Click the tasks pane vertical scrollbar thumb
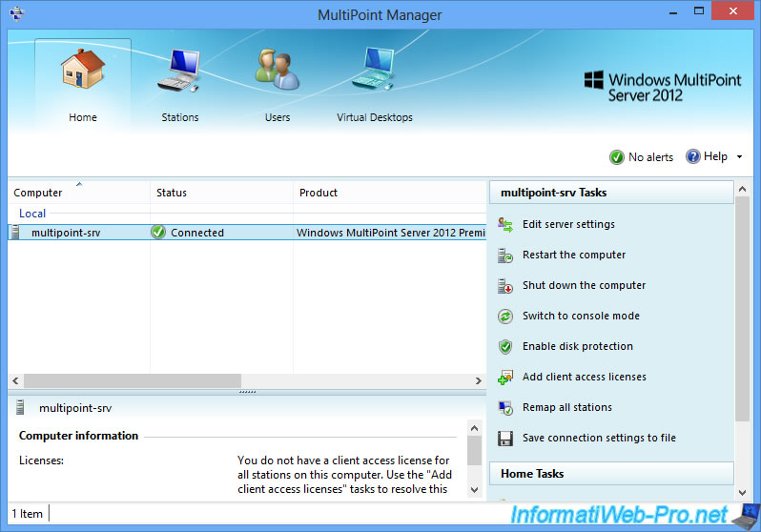This screenshot has width=761, height=532. pyautogui.click(x=742, y=309)
